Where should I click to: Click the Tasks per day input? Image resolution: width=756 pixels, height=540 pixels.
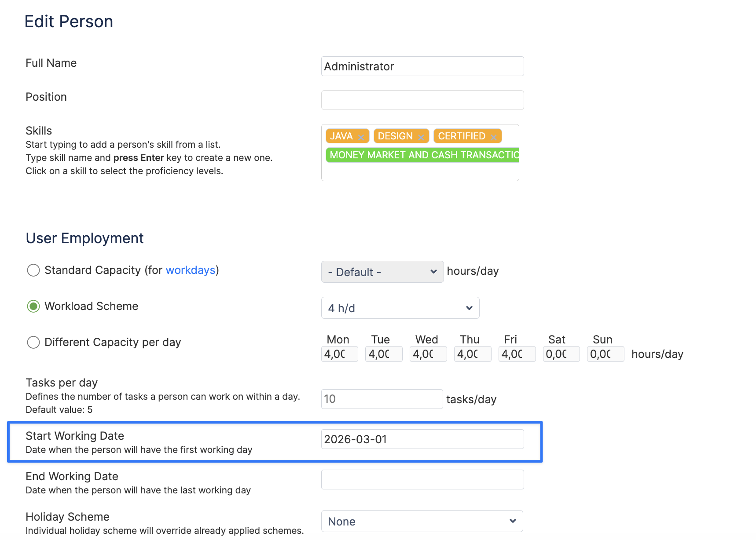tap(382, 399)
